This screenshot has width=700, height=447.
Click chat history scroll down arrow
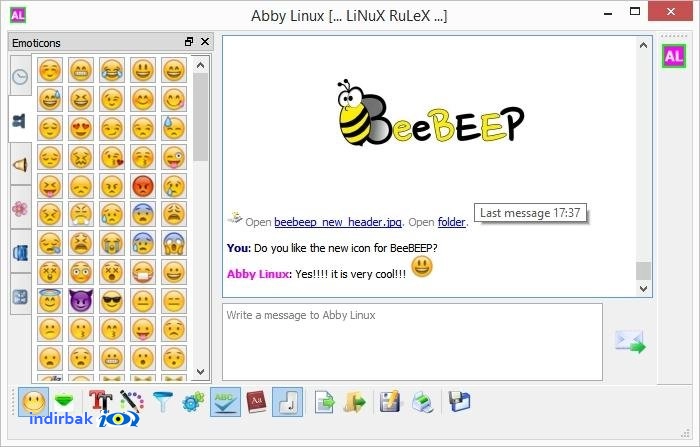(643, 288)
